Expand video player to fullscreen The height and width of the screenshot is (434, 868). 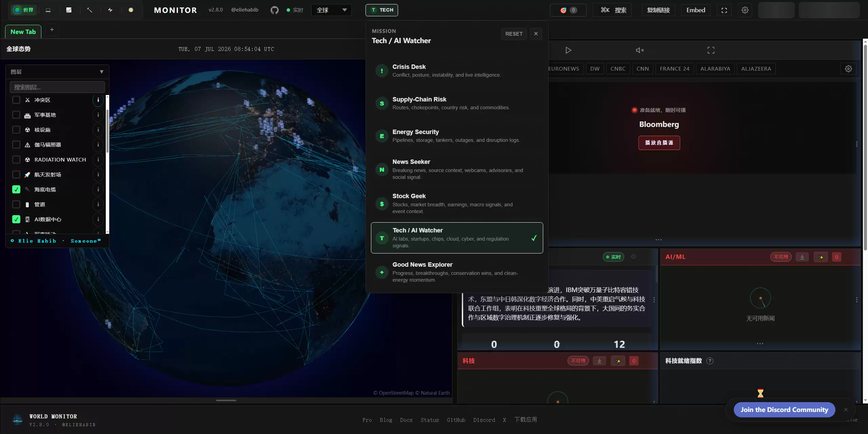tap(711, 50)
